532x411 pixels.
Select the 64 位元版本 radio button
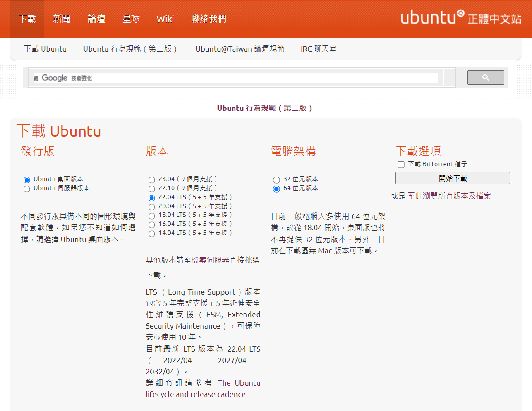(277, 189)
